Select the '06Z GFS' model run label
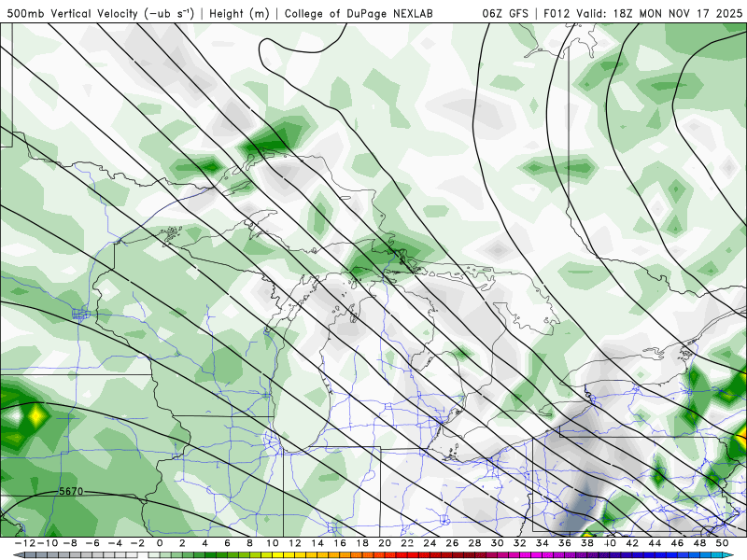This screenshot has height=560, width=747. pyautogui.click(x=505, y=14)
